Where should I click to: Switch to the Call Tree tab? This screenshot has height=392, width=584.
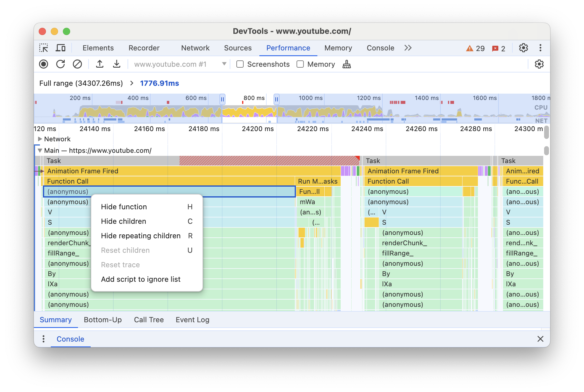148,319
